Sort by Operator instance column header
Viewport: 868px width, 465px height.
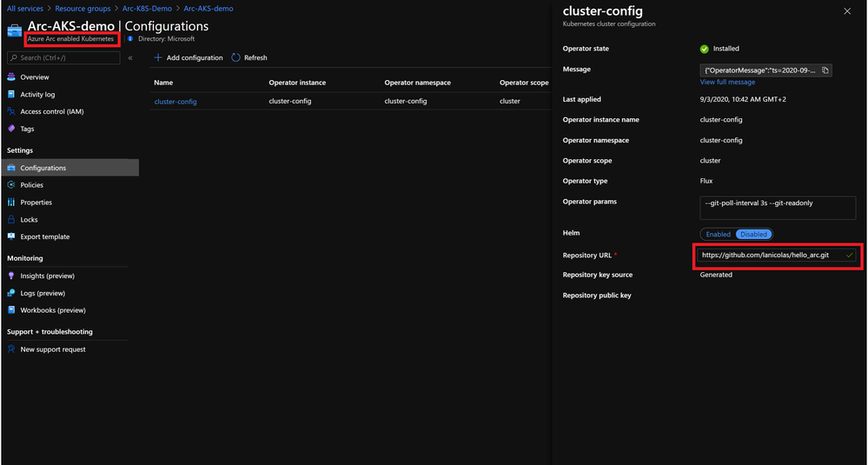click(297, 83)
